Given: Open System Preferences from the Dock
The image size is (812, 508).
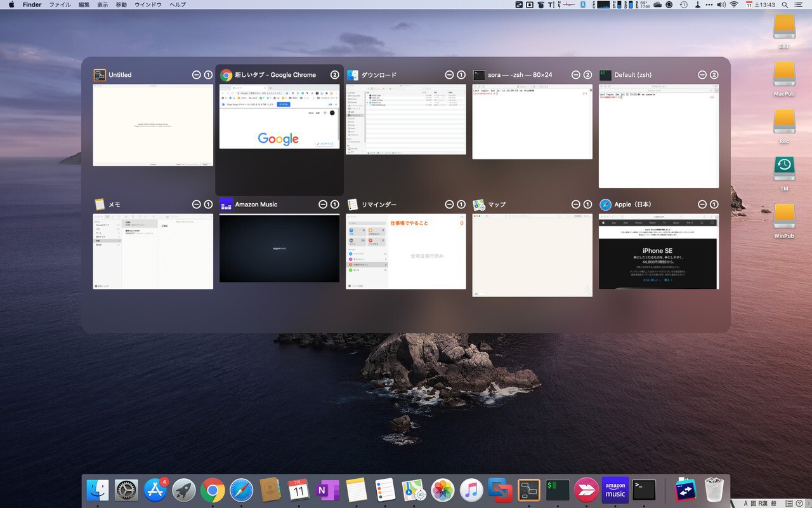Looking at the screenshot, I should coord(126,490).
